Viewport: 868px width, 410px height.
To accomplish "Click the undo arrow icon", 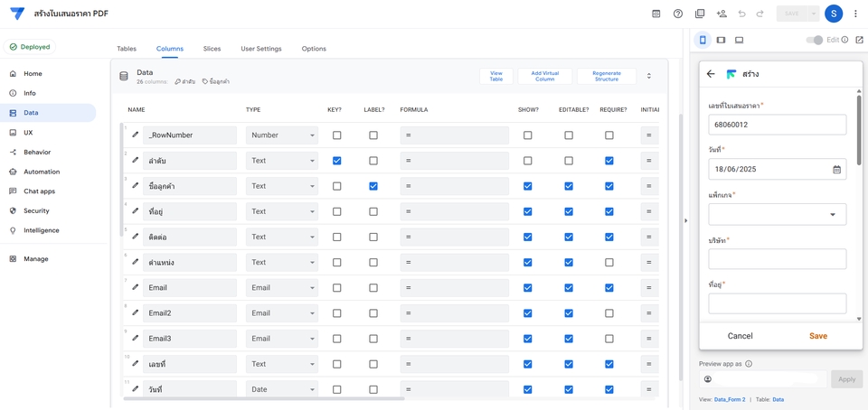I will coord(741,14).
